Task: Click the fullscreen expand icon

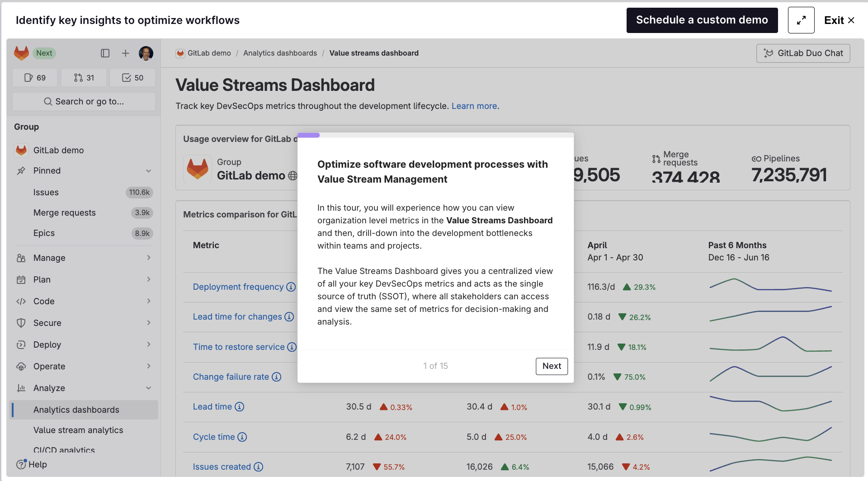Action: (x=801, y=20)
